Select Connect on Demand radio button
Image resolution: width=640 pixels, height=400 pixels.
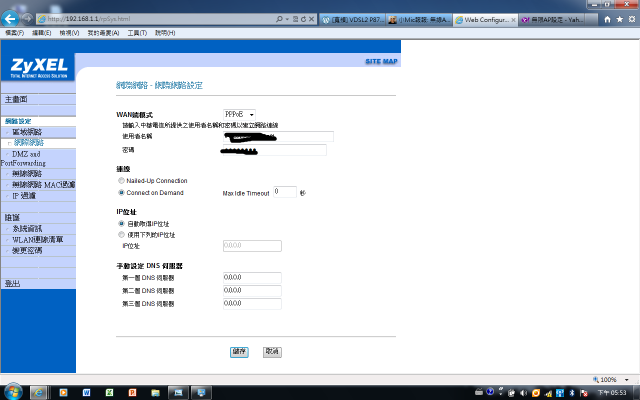pos(121,192)
